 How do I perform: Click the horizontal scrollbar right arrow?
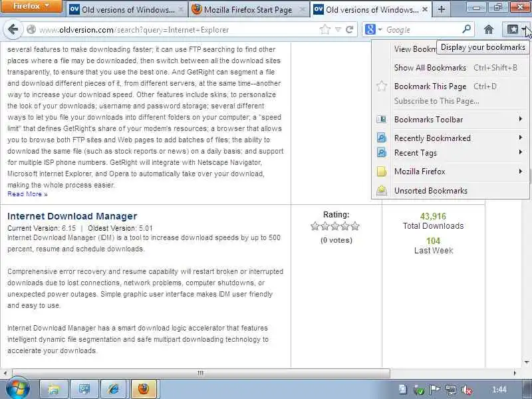(x=515, y=373)
